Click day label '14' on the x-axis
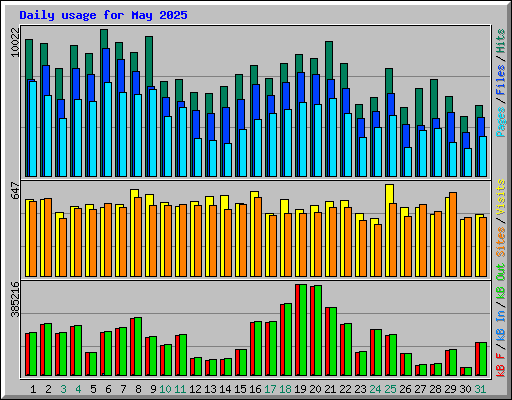Screen dimensions: 512x400 (225, 389)
